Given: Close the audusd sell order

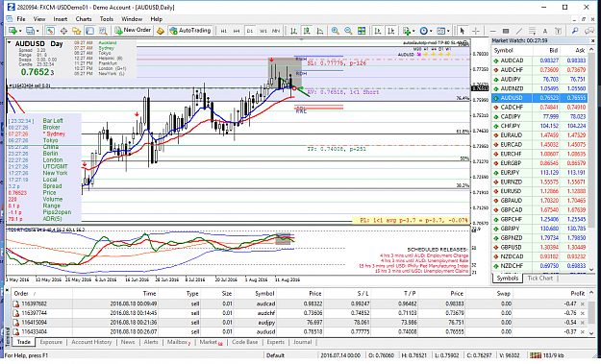Looking at the screenshot, I should tap(583, 332).
